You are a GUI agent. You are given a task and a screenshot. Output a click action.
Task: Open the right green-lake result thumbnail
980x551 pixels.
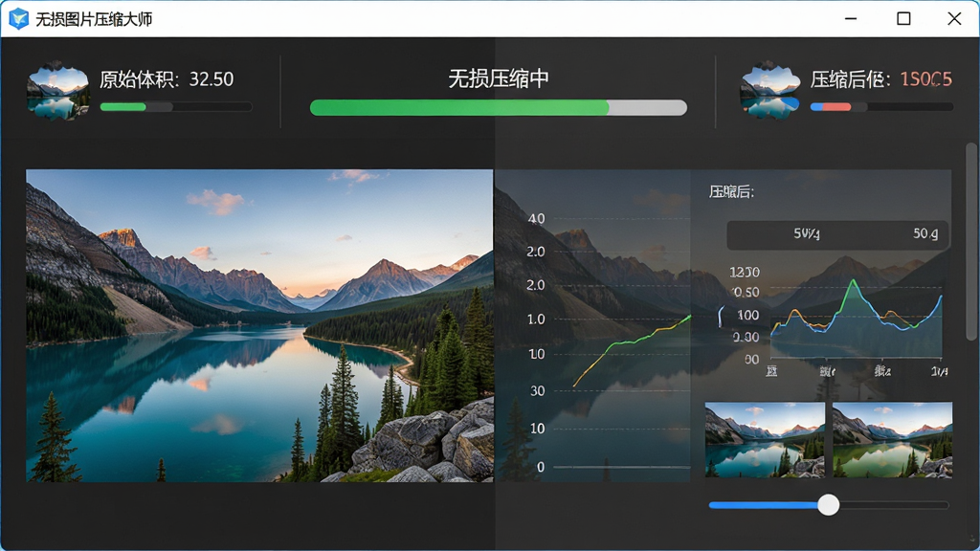click(x=893, y=440)
